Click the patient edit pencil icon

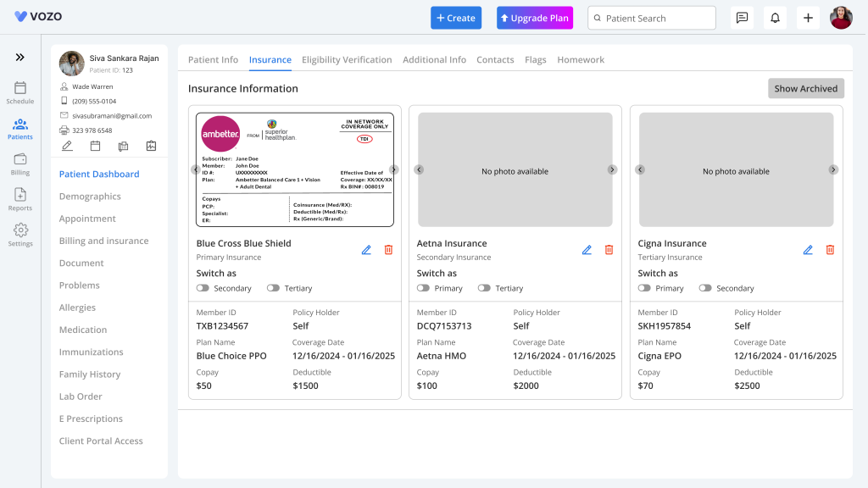[67, 146]
